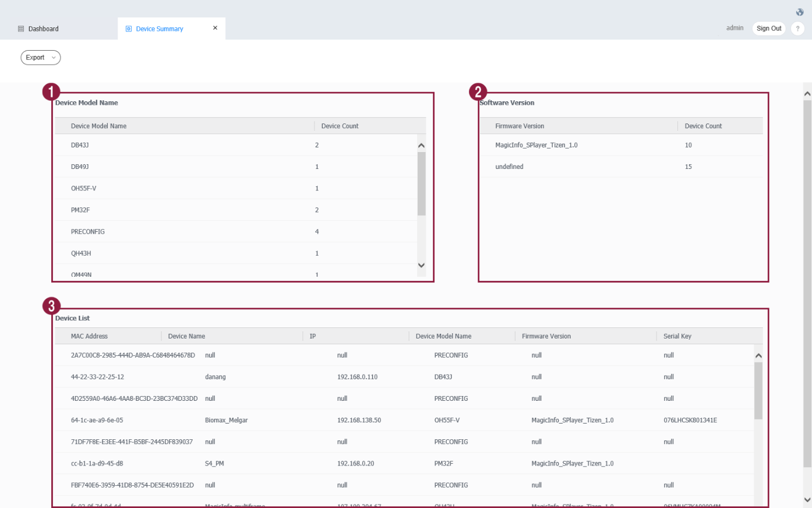Open help via question mark icon
The image size is (812, 508).
[x=797, y=29]
